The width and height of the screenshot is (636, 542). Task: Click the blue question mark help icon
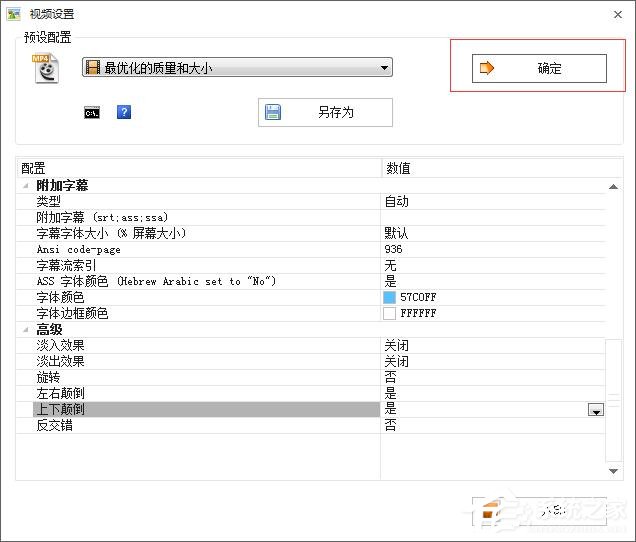click(124, 113)
